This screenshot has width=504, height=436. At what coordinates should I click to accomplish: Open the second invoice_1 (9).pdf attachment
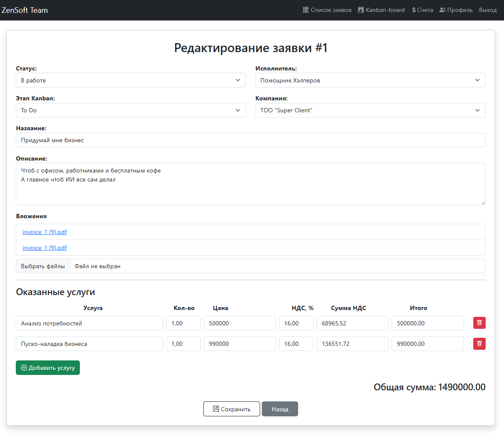tap(44, 248)
